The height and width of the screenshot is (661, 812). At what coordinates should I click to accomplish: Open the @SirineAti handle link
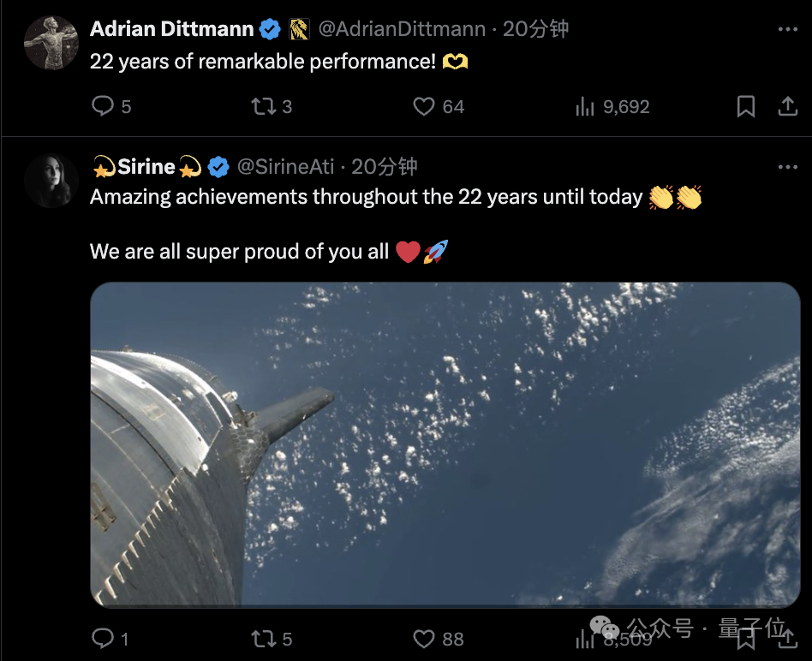point(285,167)
